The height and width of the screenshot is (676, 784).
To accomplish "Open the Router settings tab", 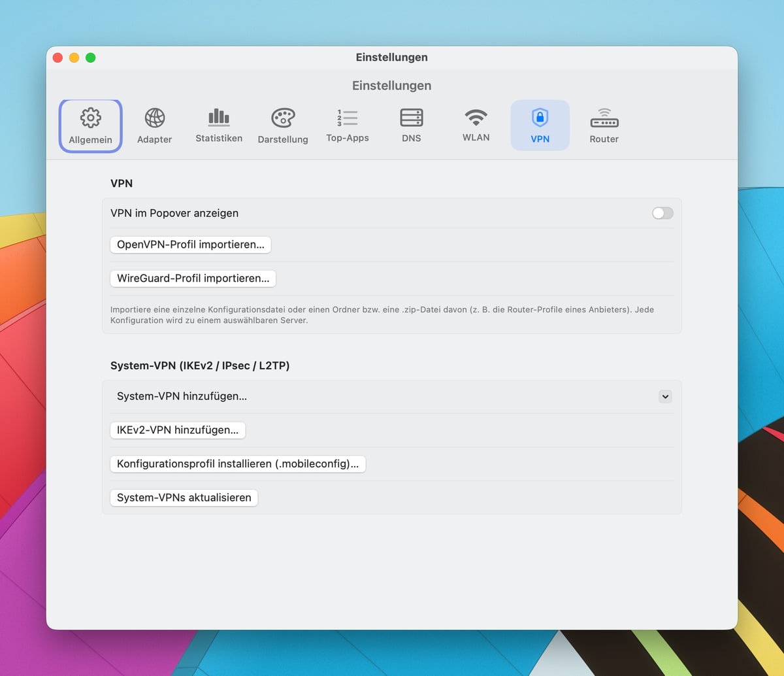I will [x=604, y=126].
